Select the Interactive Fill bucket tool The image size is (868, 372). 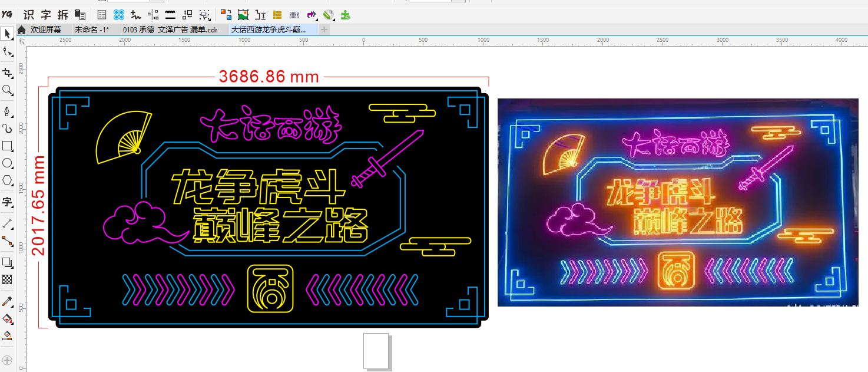[7, 318]
